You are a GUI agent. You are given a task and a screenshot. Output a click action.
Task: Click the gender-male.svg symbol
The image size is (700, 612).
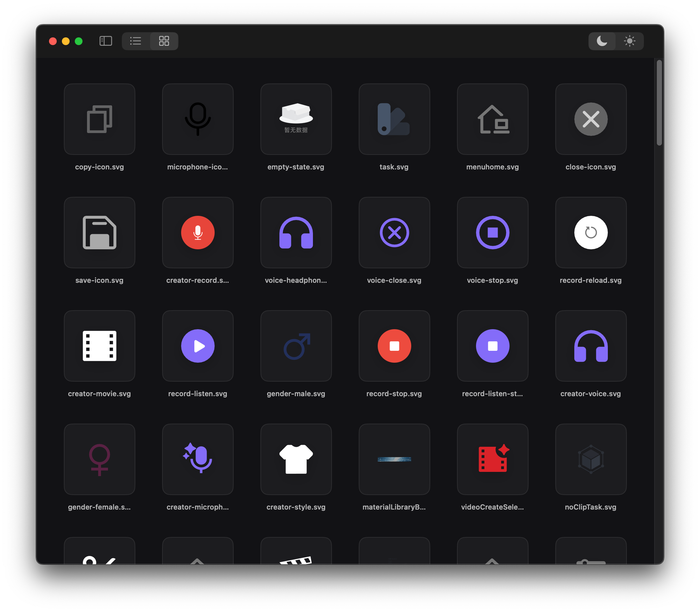(x=296, y=346)
